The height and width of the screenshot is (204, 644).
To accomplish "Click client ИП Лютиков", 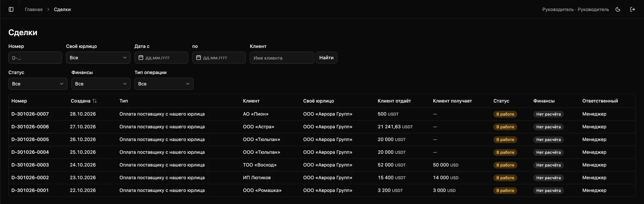I will click(257, 178).
